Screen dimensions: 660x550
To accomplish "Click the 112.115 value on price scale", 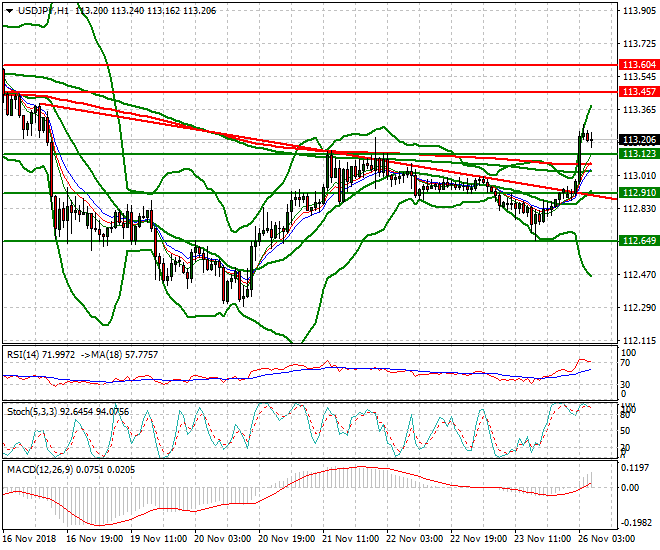I will click(x=638, y=340).
